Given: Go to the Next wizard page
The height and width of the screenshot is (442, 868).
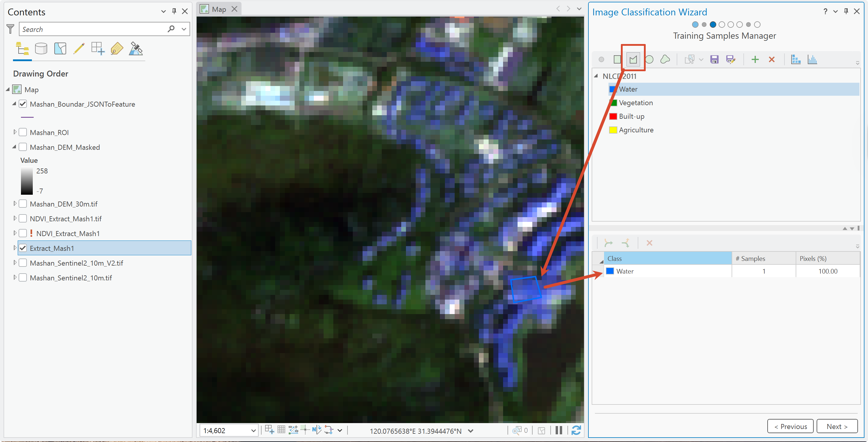Looking at the screenshot, I should tap(837, 427).
